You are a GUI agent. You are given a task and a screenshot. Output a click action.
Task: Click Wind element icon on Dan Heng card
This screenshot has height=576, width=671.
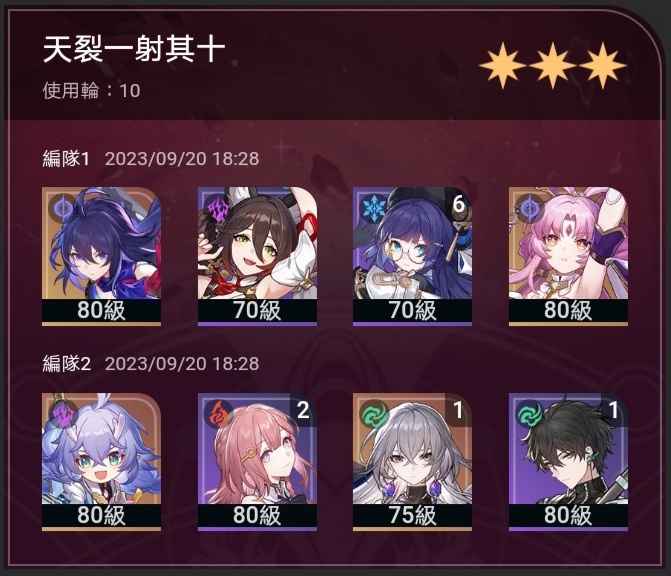pos(530,414)
